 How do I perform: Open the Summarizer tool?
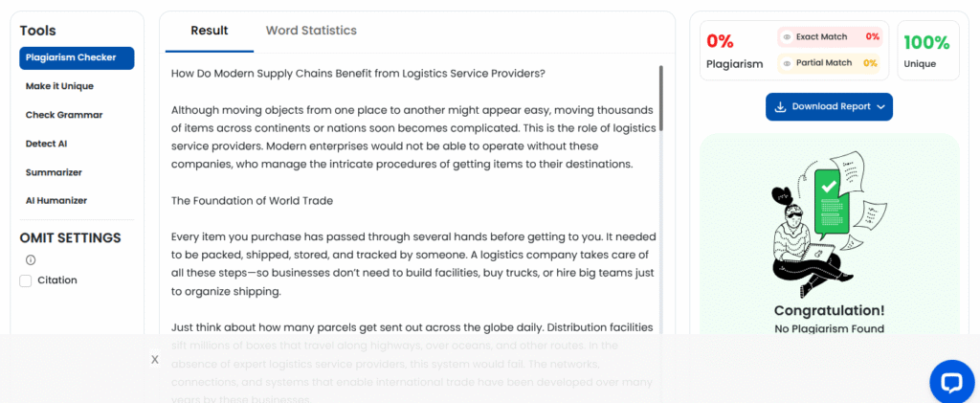[54, 172]
